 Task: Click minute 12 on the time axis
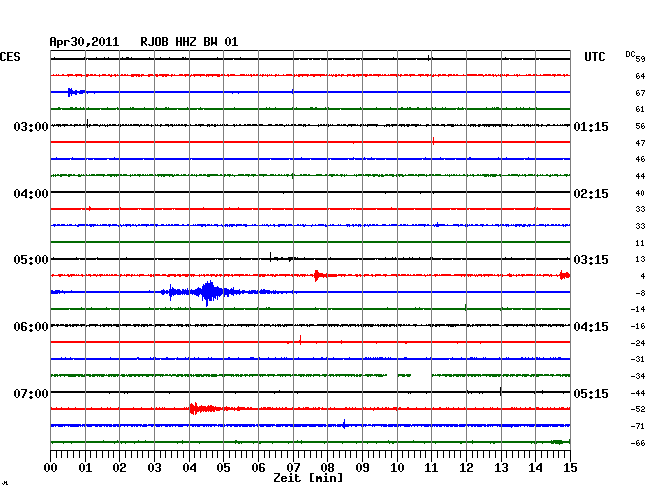(466, 467)
